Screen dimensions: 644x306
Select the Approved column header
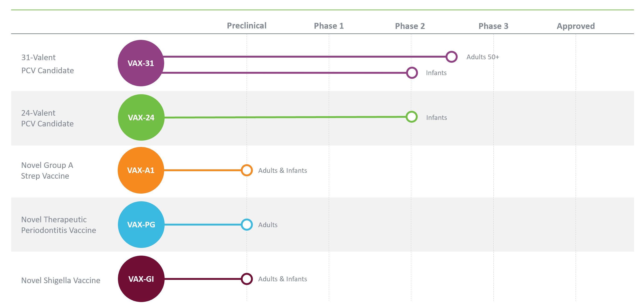pos(576,26)
